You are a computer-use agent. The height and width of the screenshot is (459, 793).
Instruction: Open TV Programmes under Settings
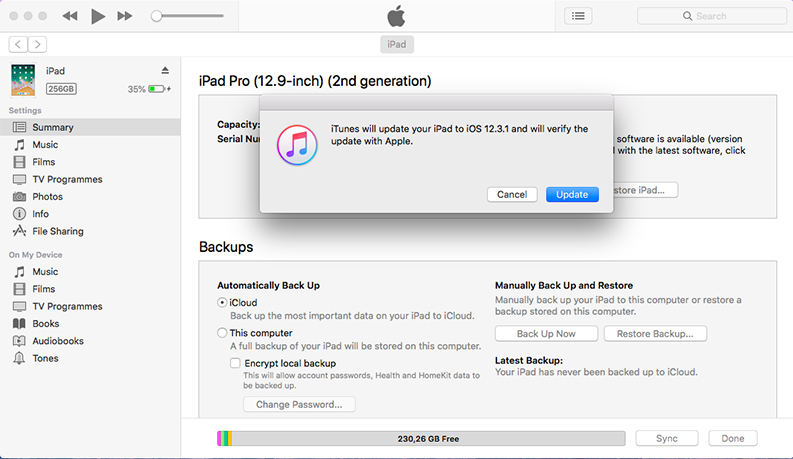[x=90, y=179]
